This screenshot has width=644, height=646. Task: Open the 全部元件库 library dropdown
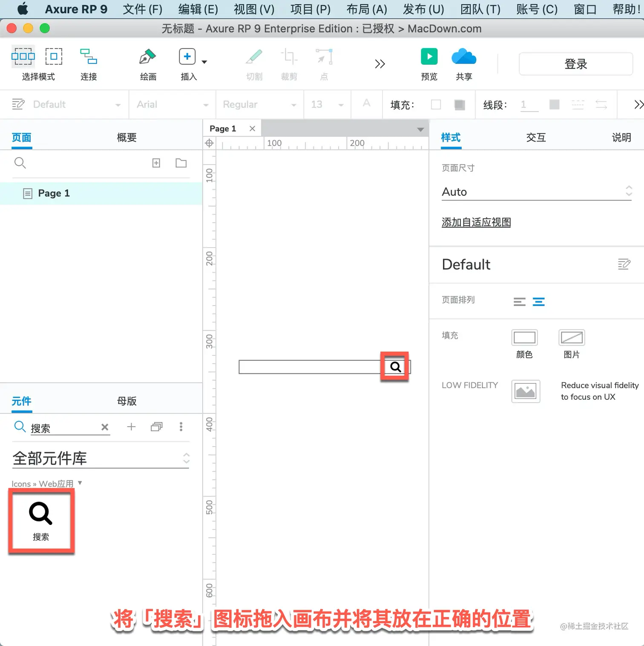point(101,459)
